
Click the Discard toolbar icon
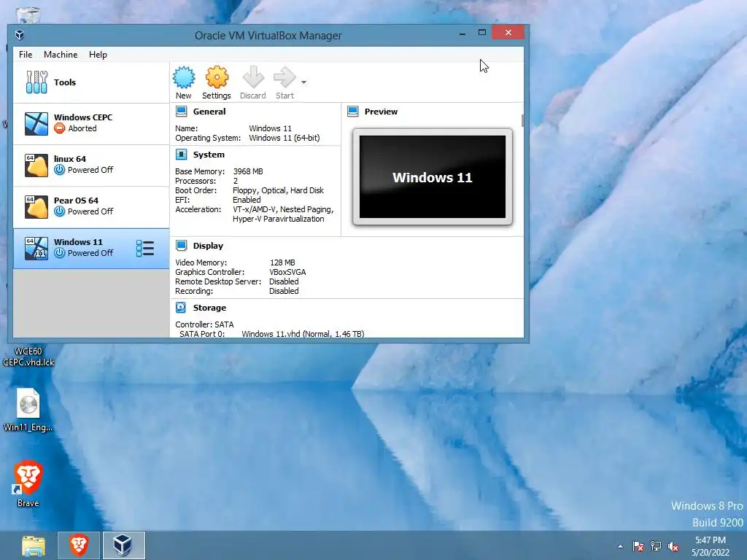pyautogui.click(x=253, y=77)
